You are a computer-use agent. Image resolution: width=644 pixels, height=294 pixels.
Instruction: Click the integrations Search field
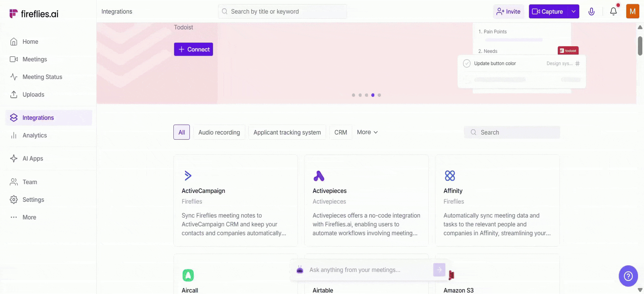coord(512,132)
